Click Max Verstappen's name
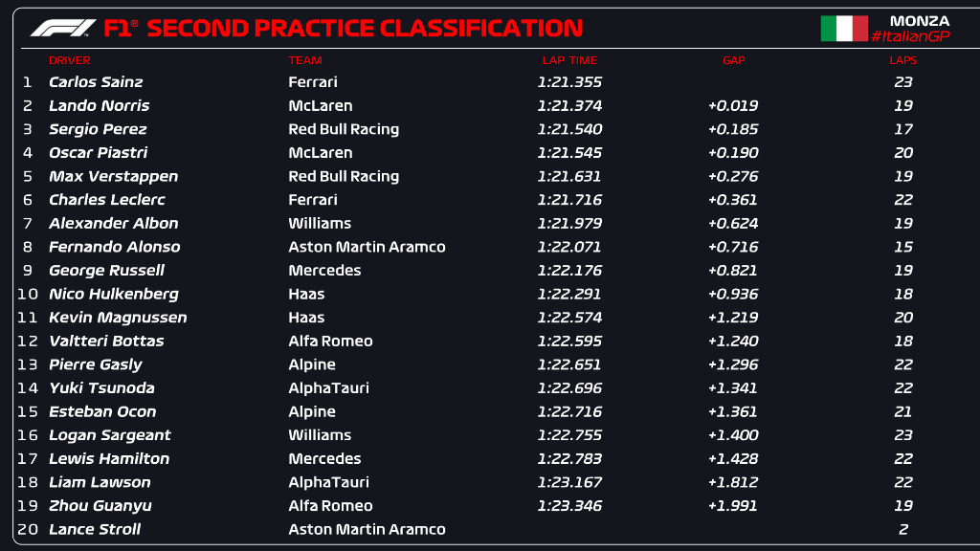The width and height of the screenshot is (980, 551). pos(113,176)
